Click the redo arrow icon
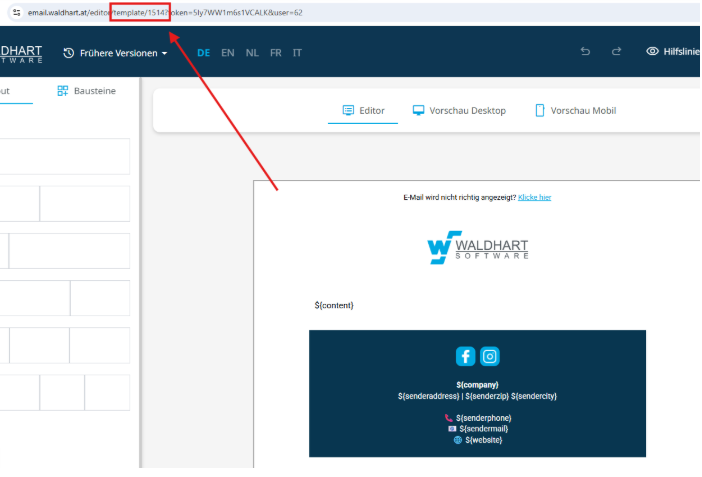This screenshot has height=477, width=702. (x=616, y=52)
